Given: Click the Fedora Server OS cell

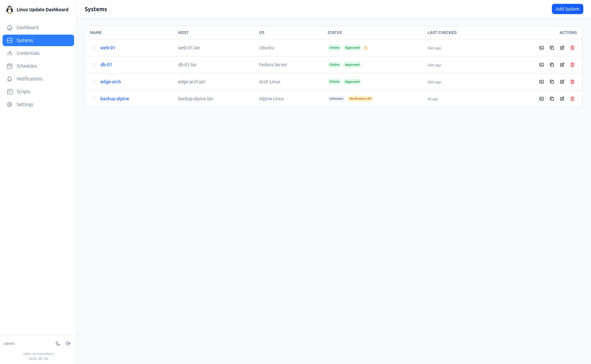Looking at the screenshot, I should click(273, 65).
